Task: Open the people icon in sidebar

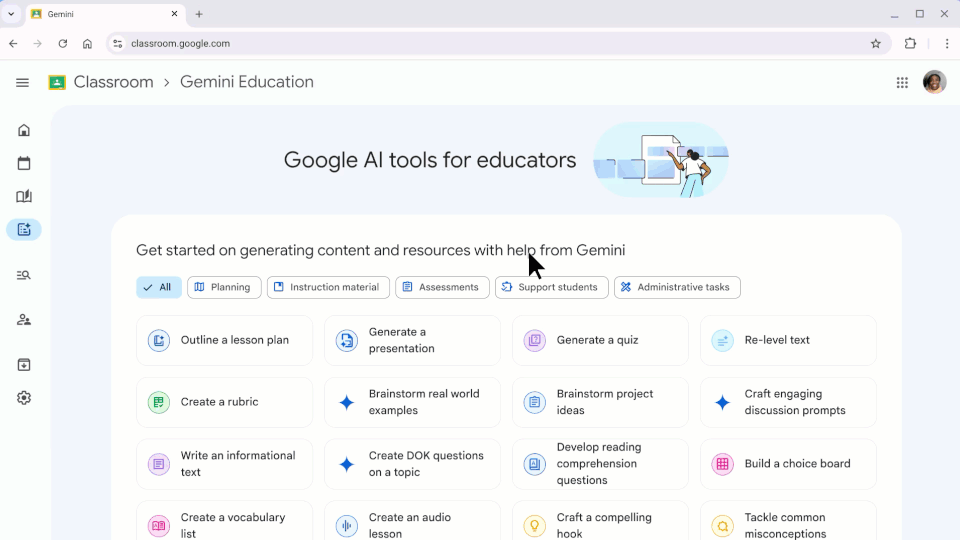Action: 24,320
